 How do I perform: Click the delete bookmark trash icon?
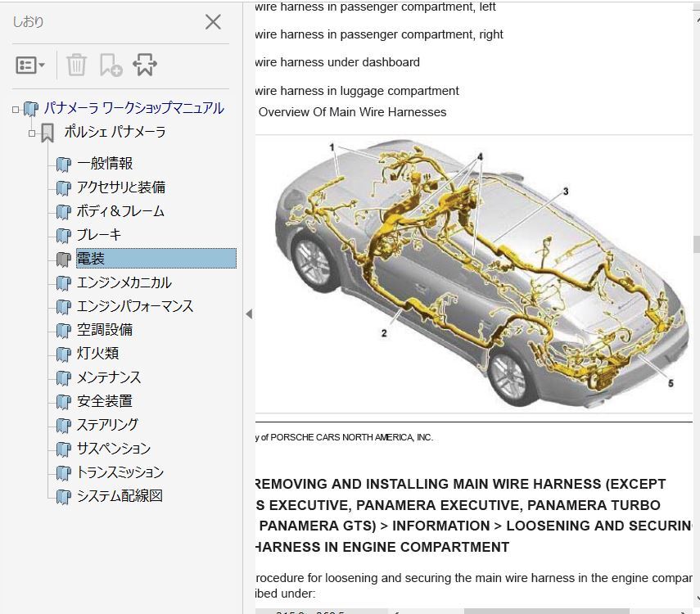(x=76, y=65)
